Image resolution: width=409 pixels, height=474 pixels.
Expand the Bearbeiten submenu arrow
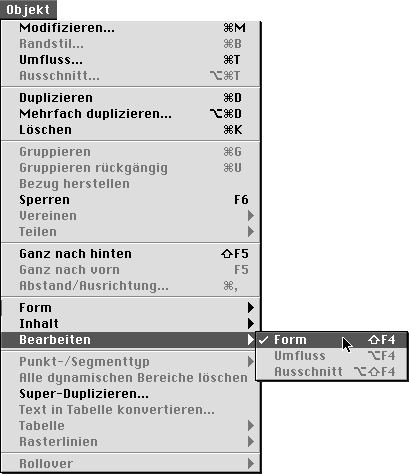(251, 340)
